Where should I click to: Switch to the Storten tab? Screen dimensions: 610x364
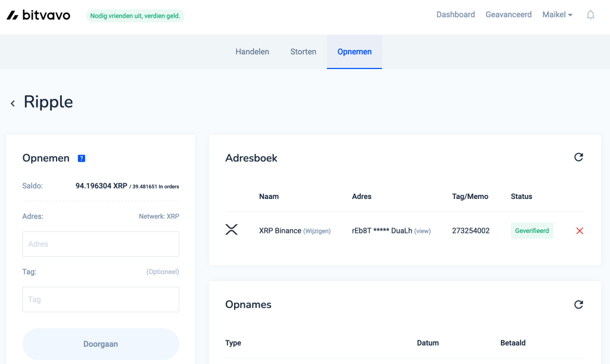pos(303,52)
